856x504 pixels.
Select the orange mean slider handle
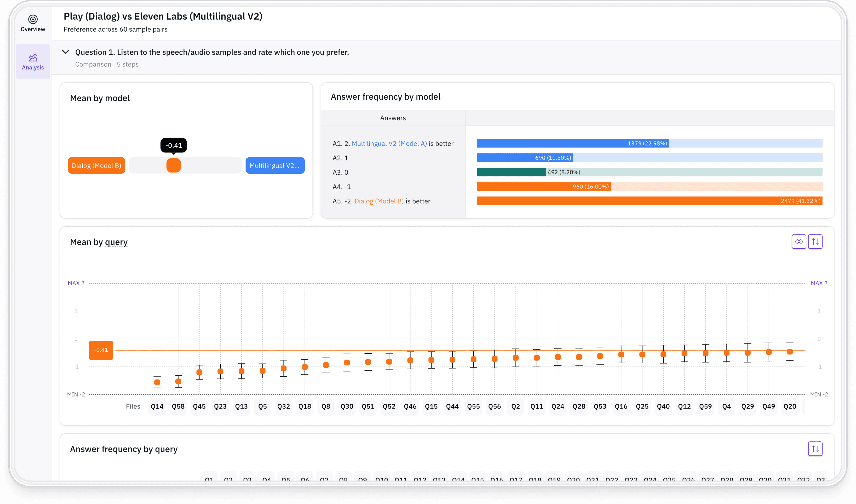pyautogui.click(x=174, y=165)
